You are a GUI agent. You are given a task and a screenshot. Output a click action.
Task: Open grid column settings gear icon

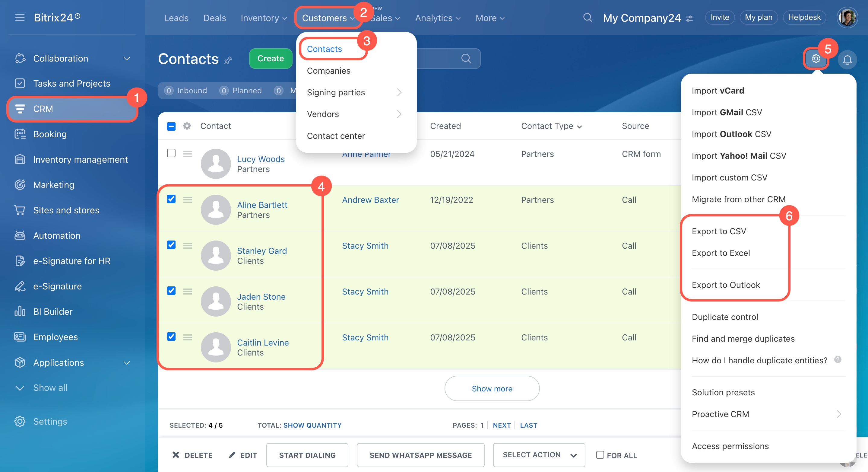(x=187, y=126)
